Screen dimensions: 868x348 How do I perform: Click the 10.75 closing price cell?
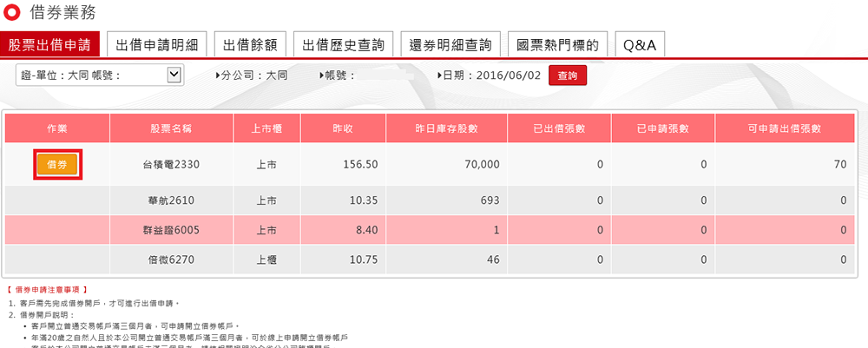[x=343, y=259]
